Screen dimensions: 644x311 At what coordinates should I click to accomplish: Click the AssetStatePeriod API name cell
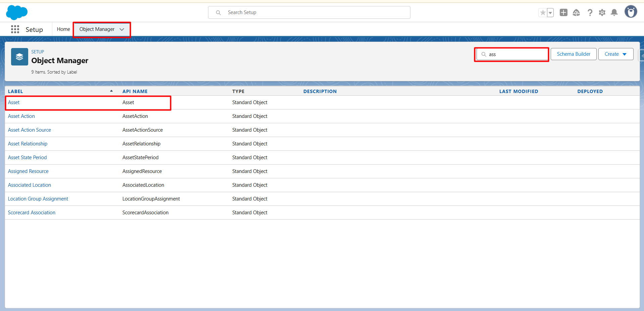pos(140,158)
